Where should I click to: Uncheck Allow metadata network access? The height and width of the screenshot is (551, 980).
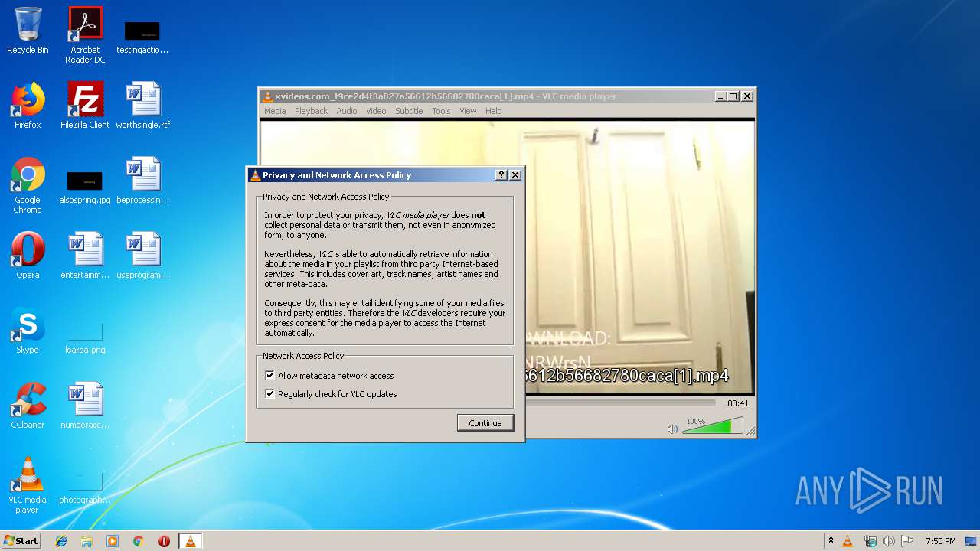click(x=269, y=376)
